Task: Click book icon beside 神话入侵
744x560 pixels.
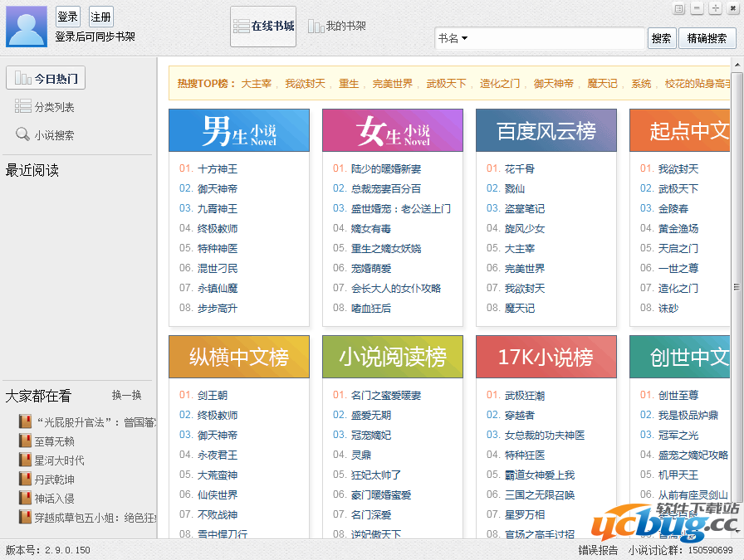Action: point(25,499)
